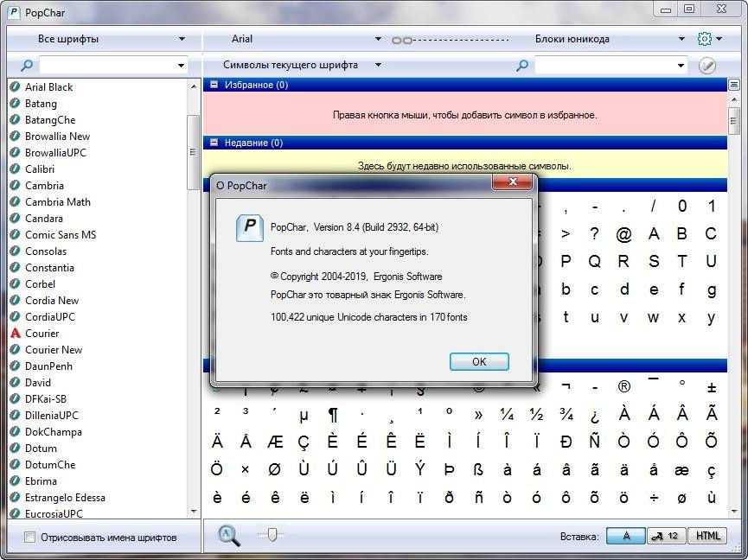Maximize the PopChar window

click(689, 9)
